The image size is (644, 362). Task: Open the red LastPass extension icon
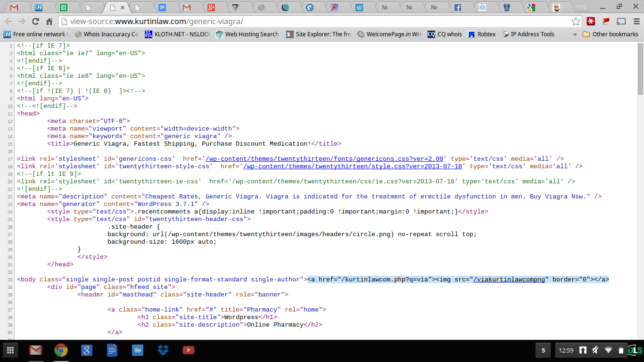(x=591, y=21)
